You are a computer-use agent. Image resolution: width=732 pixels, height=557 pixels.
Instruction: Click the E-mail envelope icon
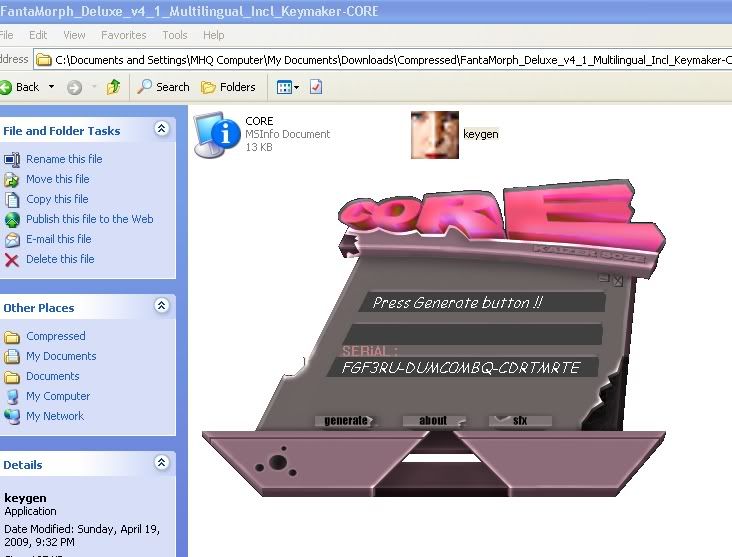[12, 240]
